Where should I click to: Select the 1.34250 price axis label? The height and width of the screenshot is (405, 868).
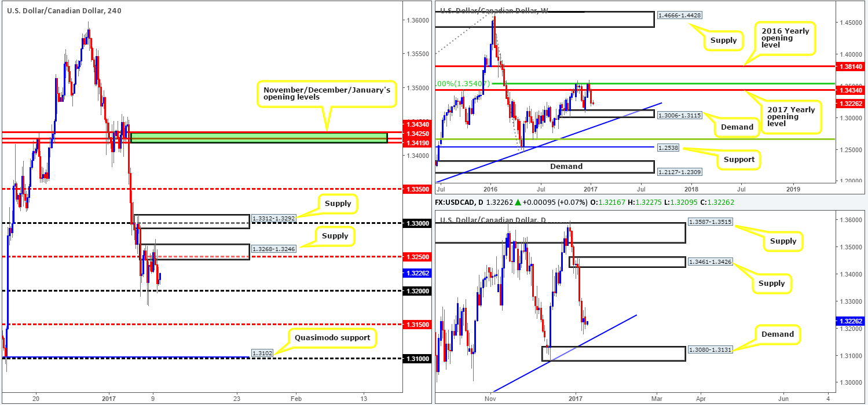(x=416, y=133)
